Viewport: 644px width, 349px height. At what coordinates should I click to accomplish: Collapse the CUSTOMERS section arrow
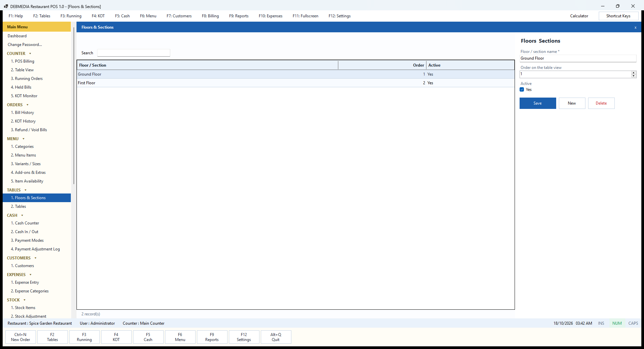(x=36, y=258)
